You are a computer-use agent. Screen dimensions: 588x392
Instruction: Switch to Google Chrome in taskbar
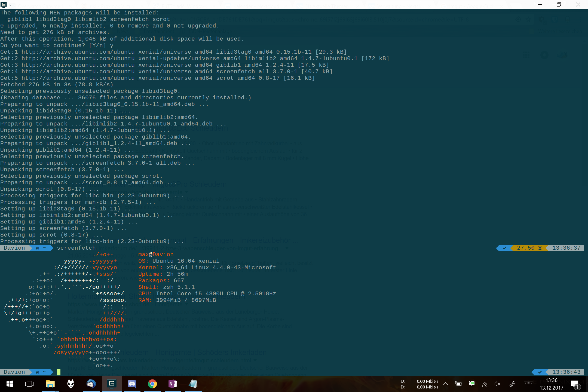tap(152, 384)
